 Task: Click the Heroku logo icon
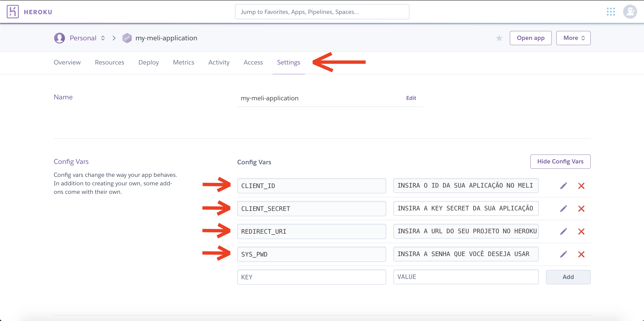point(13,12)
